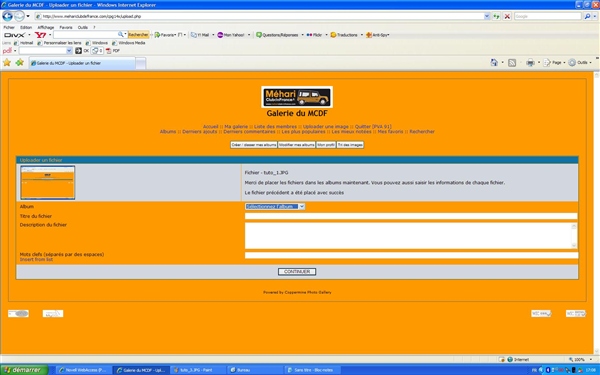Expand recent pages dropdown arrow near Back
This screenshot has width=600, height=375.
[x=28, y=16]
